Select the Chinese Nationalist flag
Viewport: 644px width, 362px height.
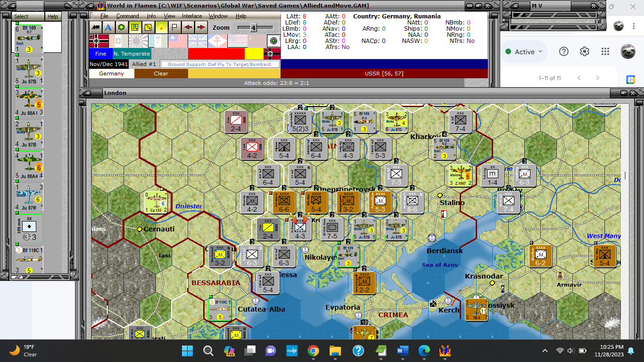(x=178, y=41)
